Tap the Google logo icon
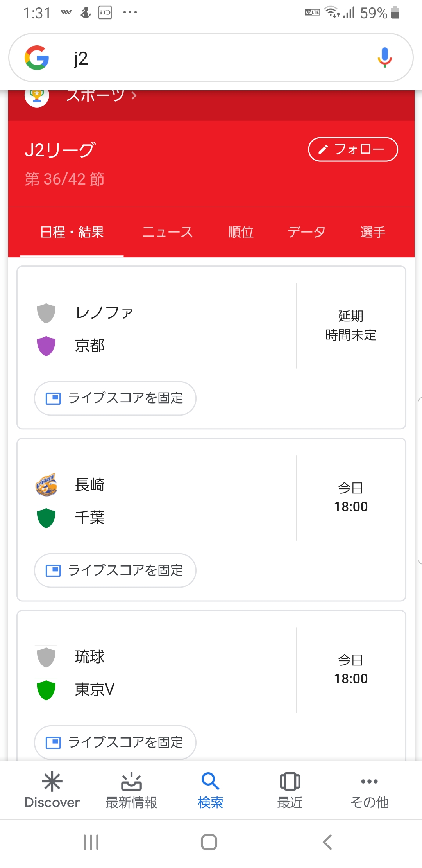Screen dimensions: 422x868 coord(37,58)
